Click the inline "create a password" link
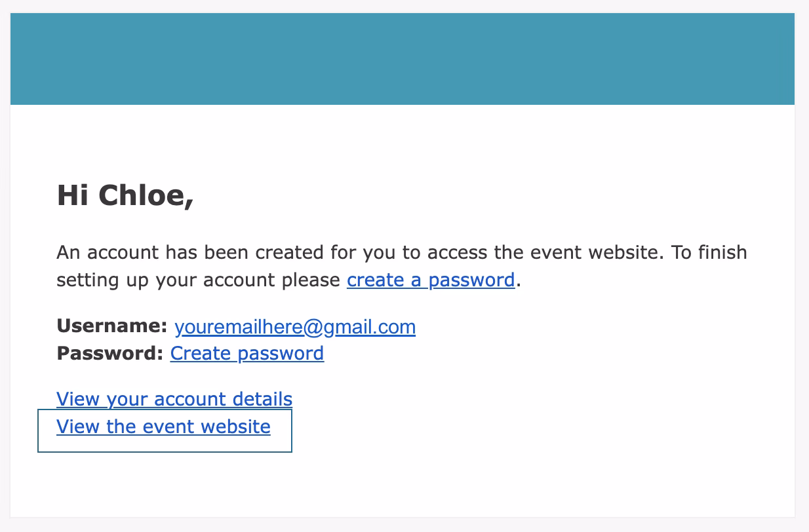The width and height of the screenshot is (809, 532). [430, 280]
